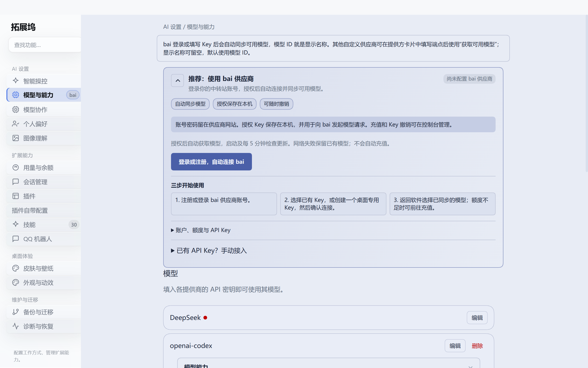The image size is (588, 368).
Task: Click the picture icon beside 图像理解
Action: tap(16, 138)
